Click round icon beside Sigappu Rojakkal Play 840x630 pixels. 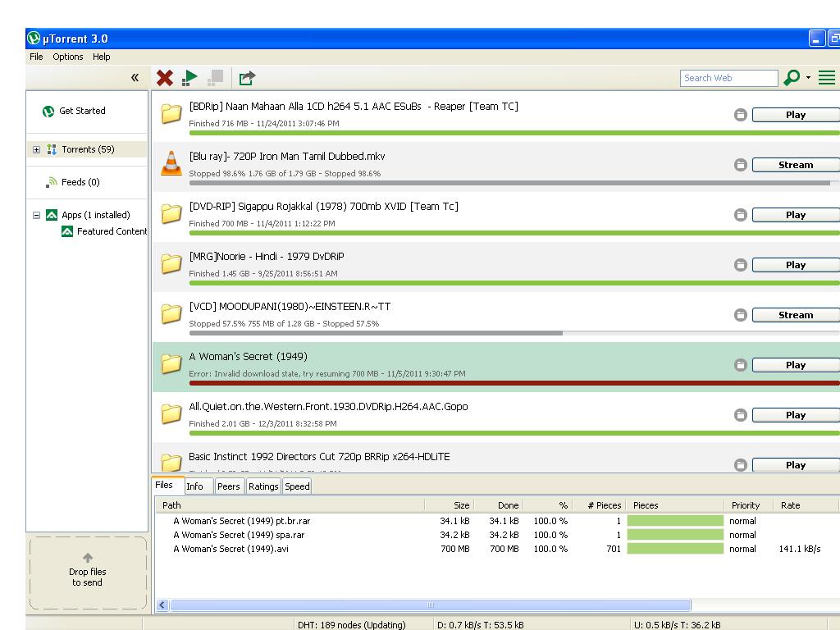741,215
